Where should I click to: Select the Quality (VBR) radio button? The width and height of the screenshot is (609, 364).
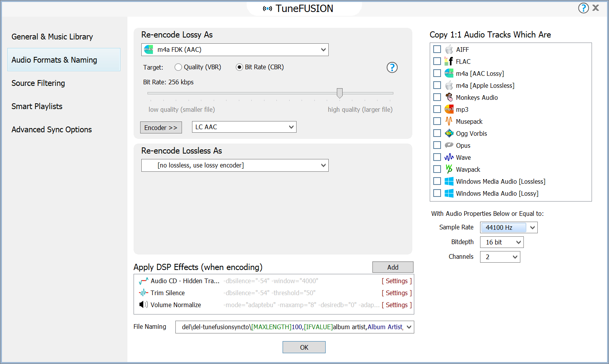point(178,67)
